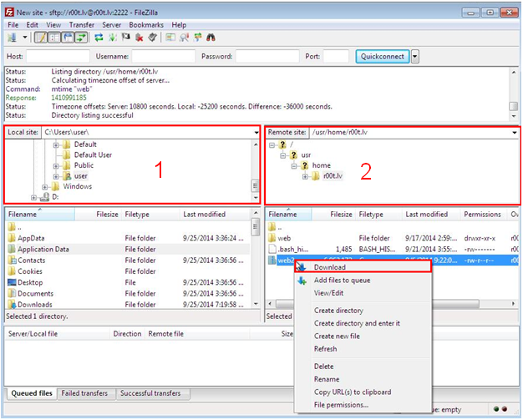Image resolution: width=523 pixels, height=420 pixels.
Task: Toggle the local directory tree display
Action: point(54,38)
